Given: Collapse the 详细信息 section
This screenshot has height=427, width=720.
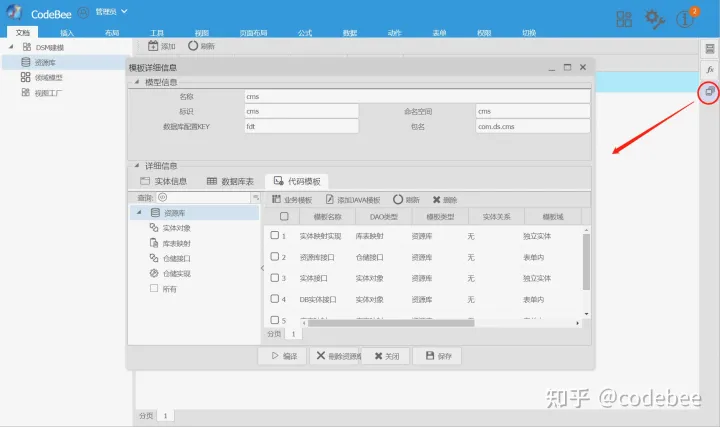Looking at the screenshot, I should pos(136,165).
